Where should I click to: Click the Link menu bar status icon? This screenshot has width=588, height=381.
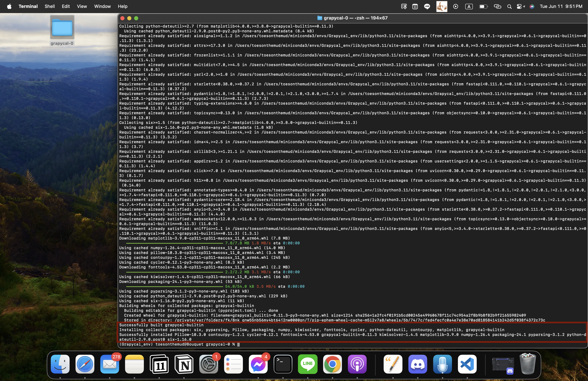click(x=497, y=6)
